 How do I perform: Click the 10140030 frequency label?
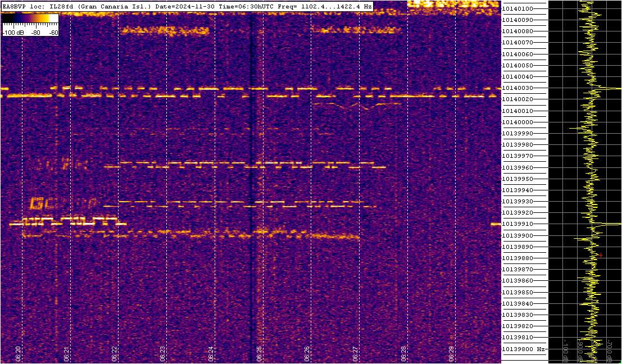click(517, 88)
